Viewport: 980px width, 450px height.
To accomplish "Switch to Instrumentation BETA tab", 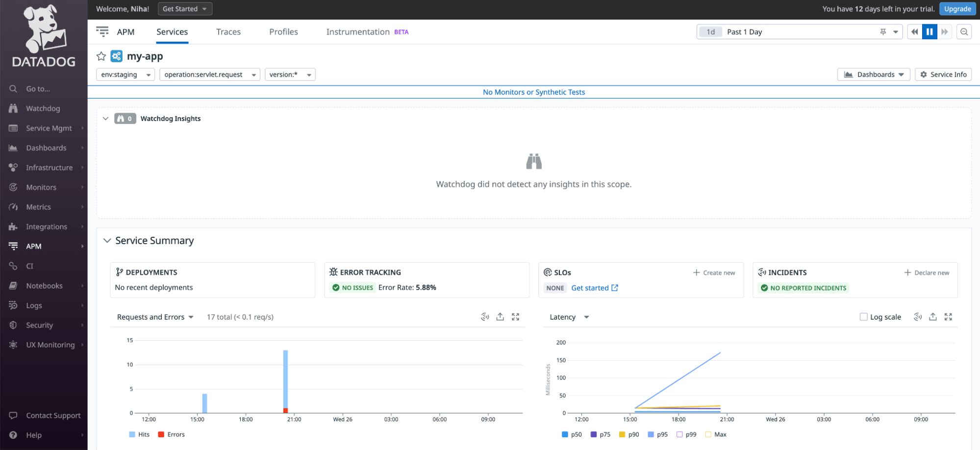I will (367, 32).
